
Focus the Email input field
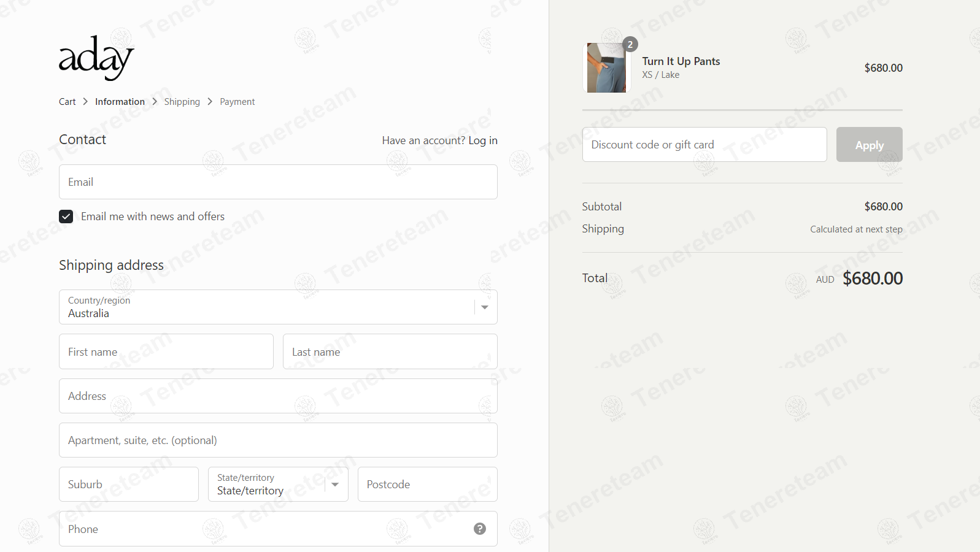278,182
